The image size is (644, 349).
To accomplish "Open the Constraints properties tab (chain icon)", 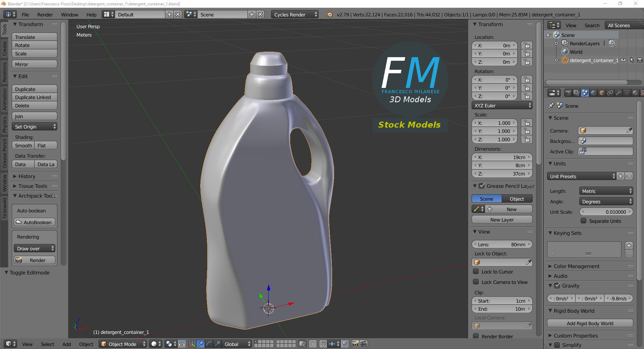I will pyautogui.click(x=610, y=93).
